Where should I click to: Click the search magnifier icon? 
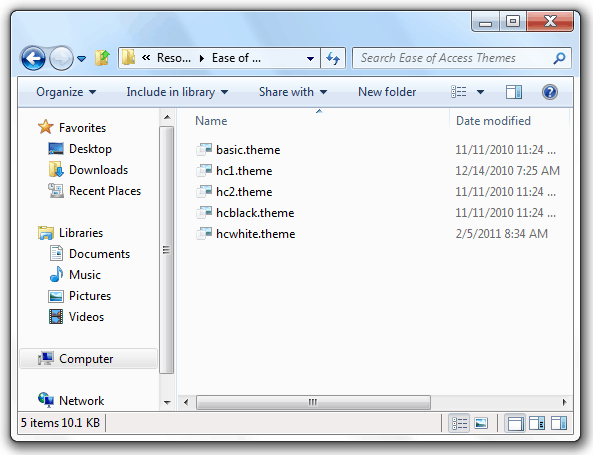559,58
